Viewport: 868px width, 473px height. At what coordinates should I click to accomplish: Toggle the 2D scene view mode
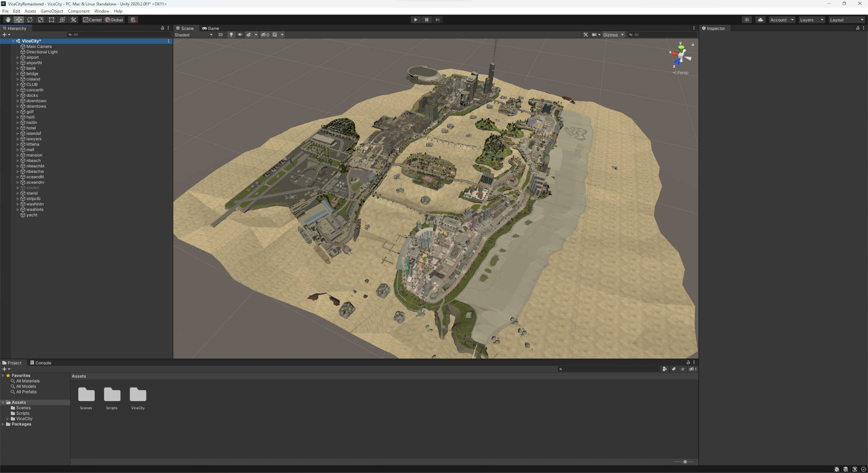tap(220, 35)
